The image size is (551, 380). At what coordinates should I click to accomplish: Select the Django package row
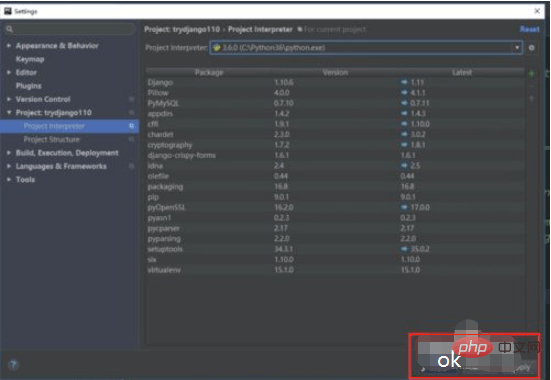click(x=335, y=82)
